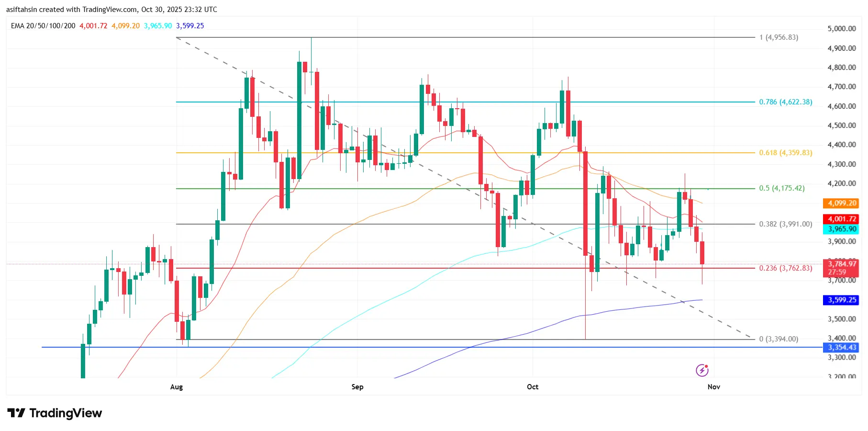The image size is (868, 431).
Task: Select the orange 4,099.20 EMA legend value
Action: pyautogui.click(x=126, y=26)
